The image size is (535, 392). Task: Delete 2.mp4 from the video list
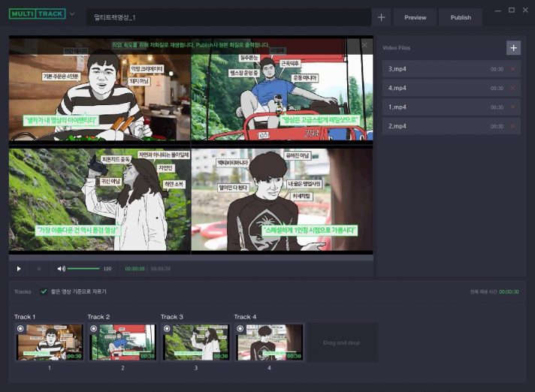tap(513, 126)
